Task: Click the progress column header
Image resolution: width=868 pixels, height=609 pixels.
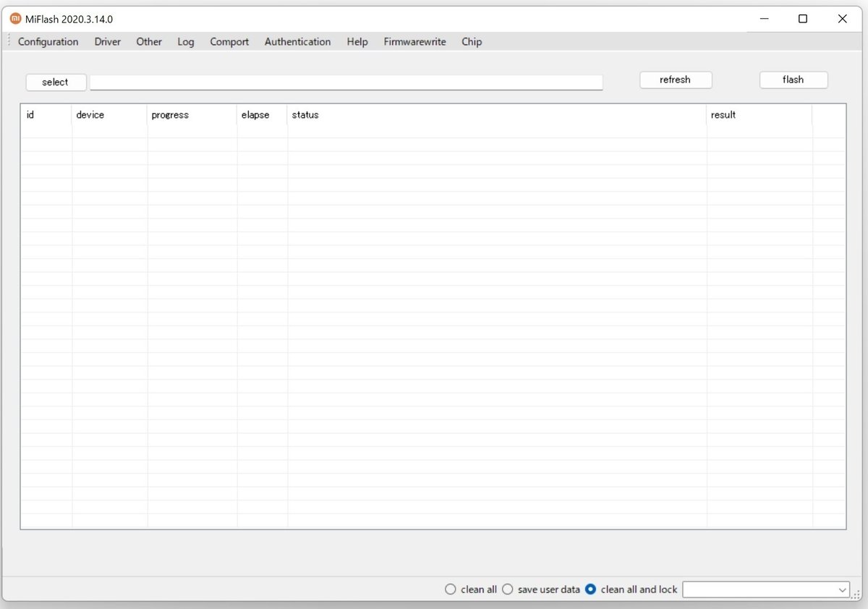Action: (x=192, y=115)
